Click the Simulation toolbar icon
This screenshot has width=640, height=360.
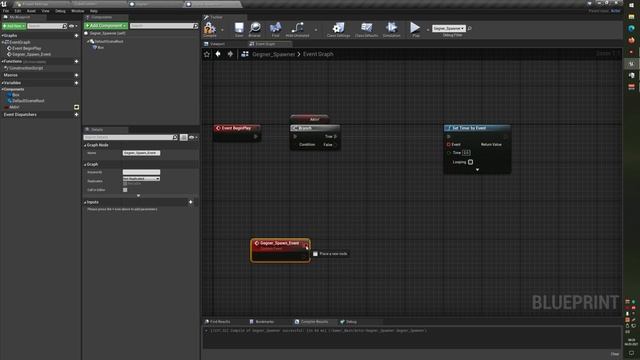[391, 28]
